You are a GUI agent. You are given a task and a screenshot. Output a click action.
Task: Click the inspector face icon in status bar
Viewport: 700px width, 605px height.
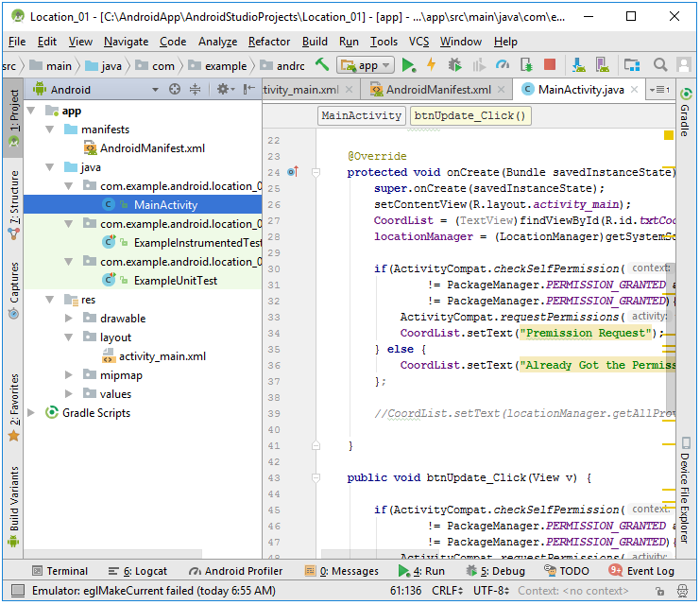[682, 591]
